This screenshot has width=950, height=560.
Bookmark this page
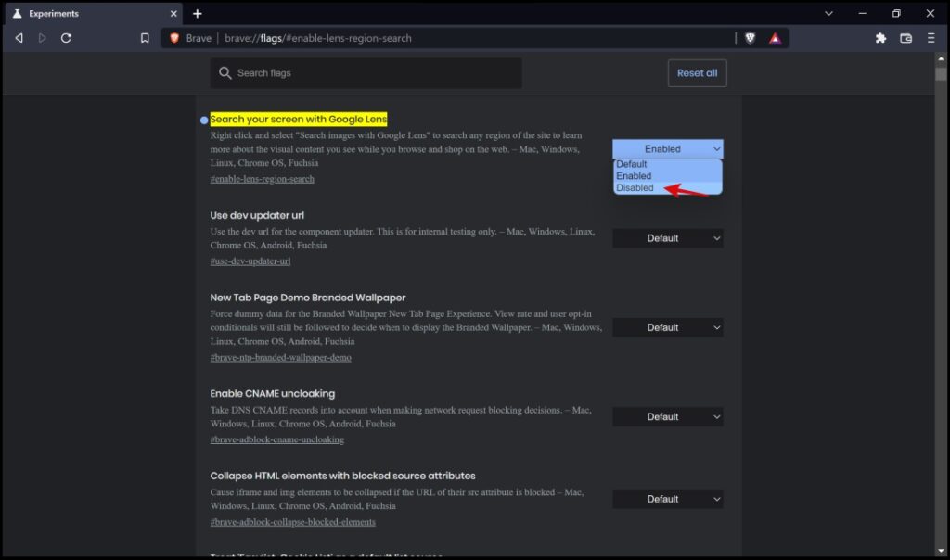pyautogui.click(x=145, y=38)
